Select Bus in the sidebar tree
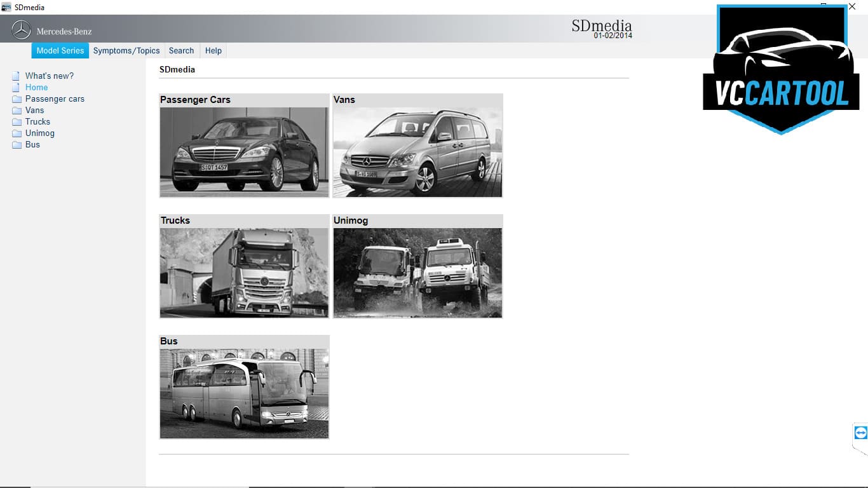 coord(32,145)
